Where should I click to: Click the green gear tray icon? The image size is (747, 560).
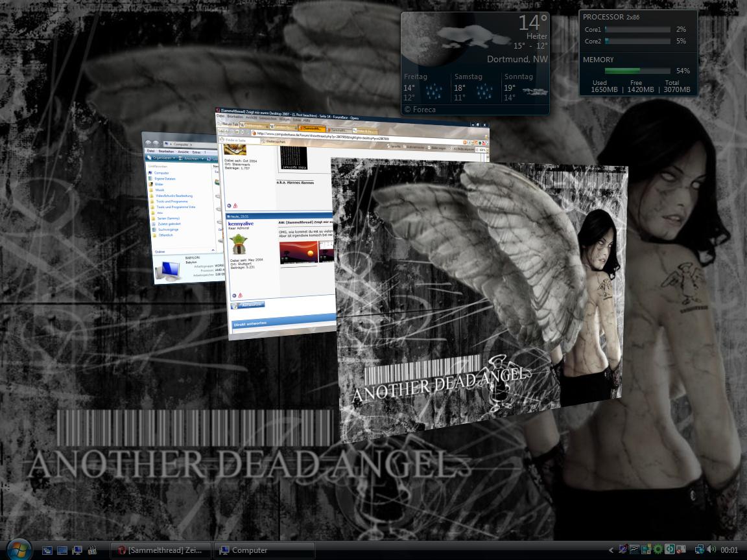[658, 550]
